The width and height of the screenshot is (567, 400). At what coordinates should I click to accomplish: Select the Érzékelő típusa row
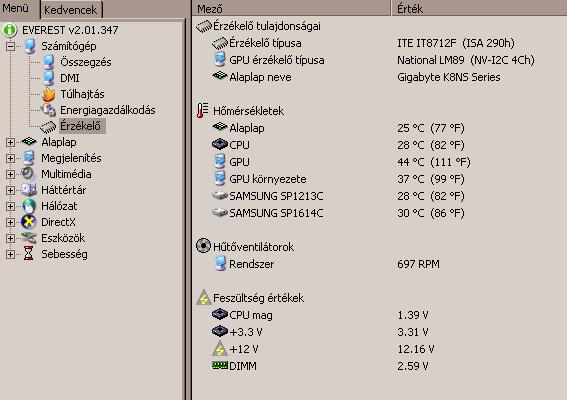265,43
